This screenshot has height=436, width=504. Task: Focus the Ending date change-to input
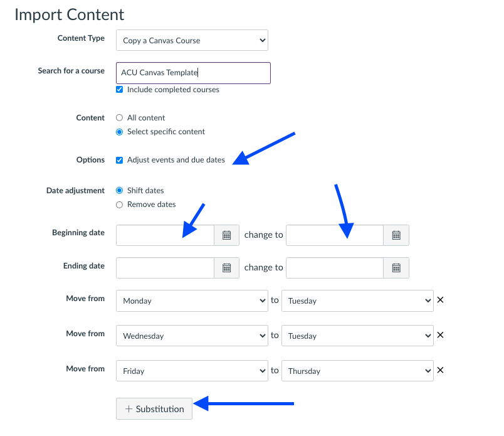coord(335,267)
